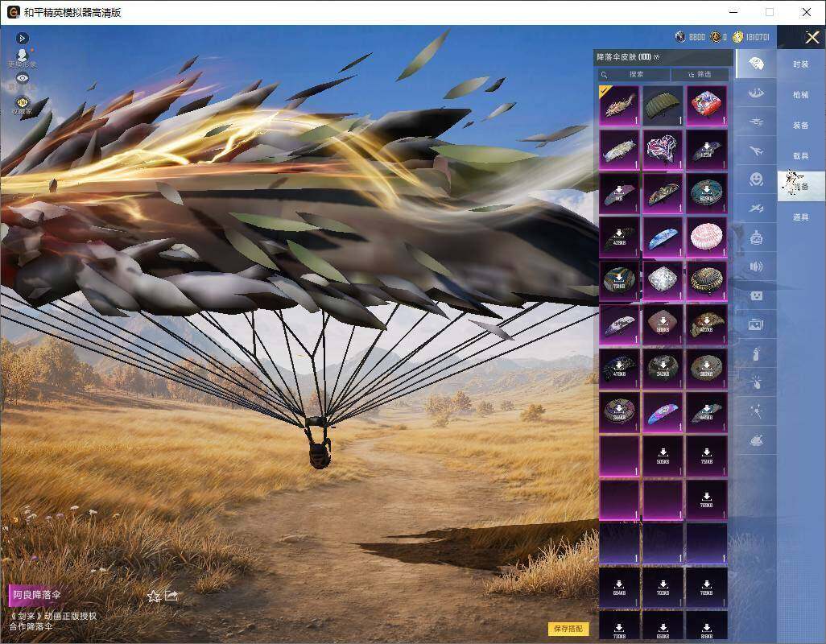Screen dimensions: 826x644
Task: Select the pink heart-shaped parachute skin
Action: click(663, 150)
